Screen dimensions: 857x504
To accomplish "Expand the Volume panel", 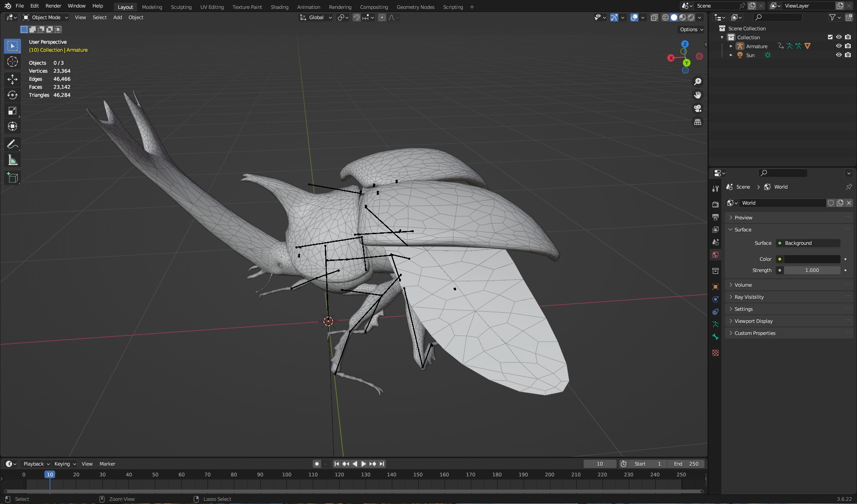I will [743, 285].
